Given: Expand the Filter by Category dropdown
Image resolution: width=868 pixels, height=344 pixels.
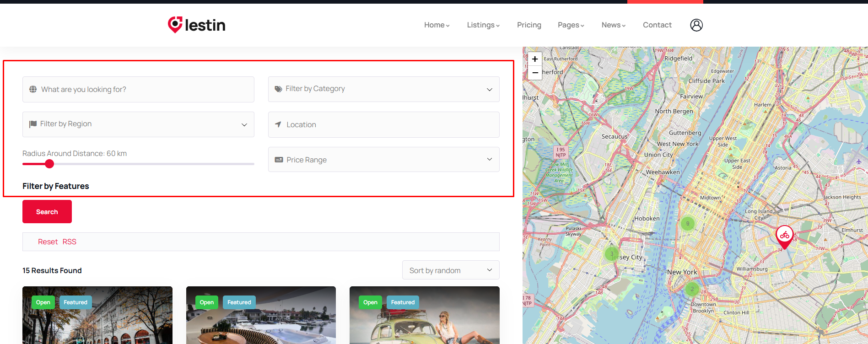Looking at the screenshot, I should point(383,89).
